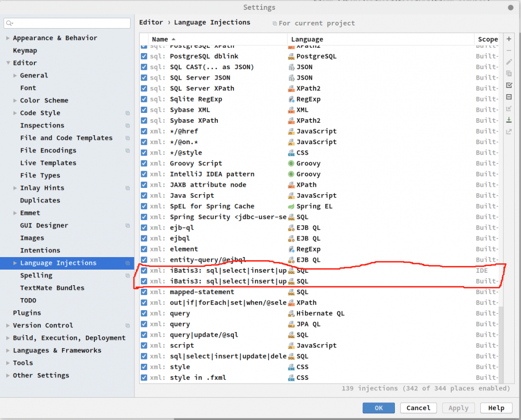Click inside the settings search field
Viewport: 521px width, 420px height.
67,23
